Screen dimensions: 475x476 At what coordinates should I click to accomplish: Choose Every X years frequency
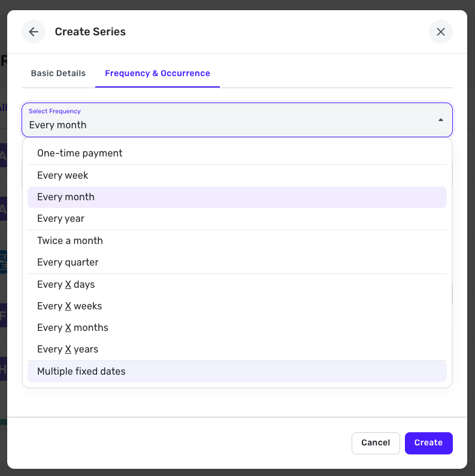(x=68, y=350)
